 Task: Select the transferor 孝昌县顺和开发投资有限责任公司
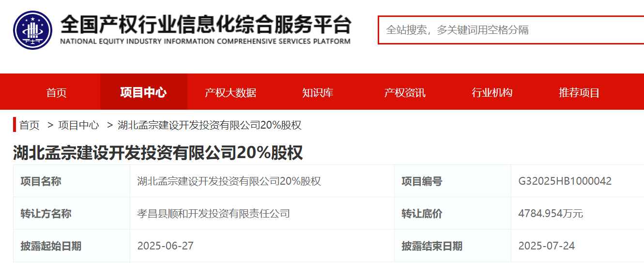click(x=214, y=213)
